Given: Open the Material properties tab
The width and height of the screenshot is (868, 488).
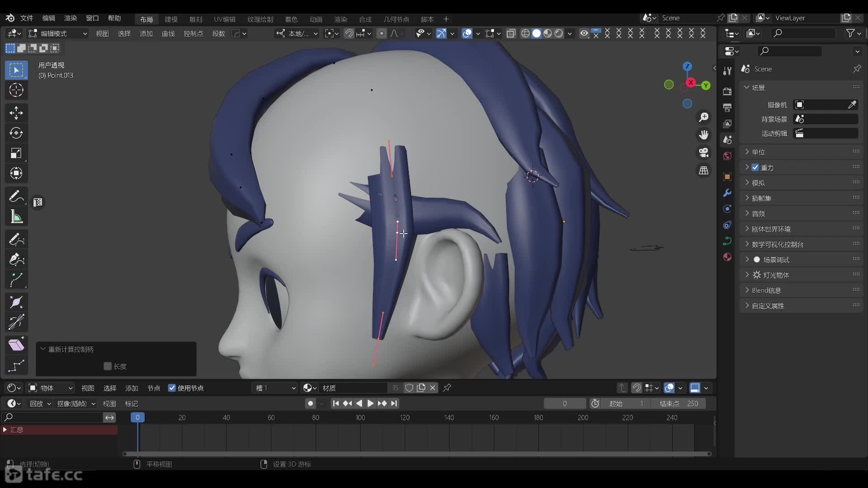Looking at the screenshot, I should (x=727, y=257).
